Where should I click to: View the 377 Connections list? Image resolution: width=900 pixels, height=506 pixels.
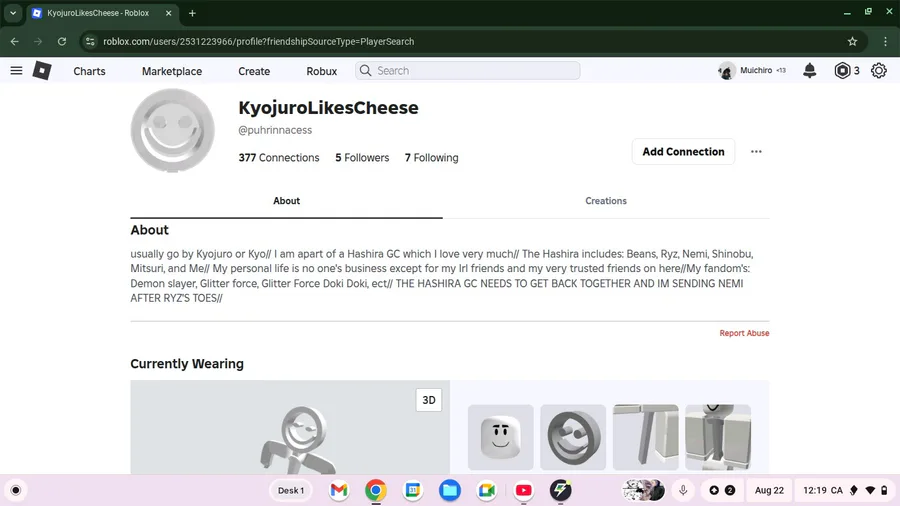click(278, 157)
